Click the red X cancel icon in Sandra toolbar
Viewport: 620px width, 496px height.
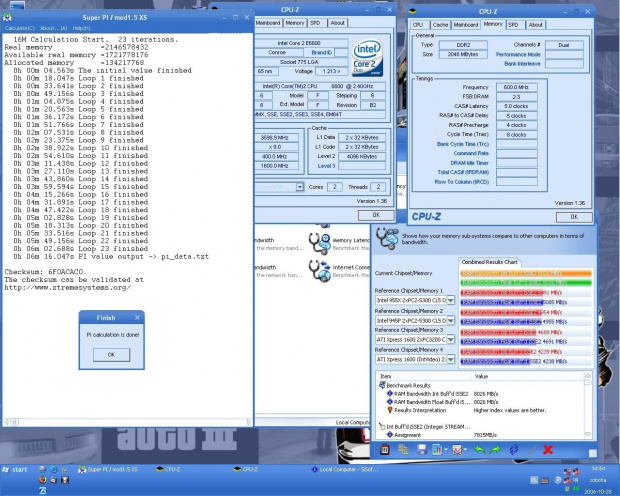coord(548,449)
